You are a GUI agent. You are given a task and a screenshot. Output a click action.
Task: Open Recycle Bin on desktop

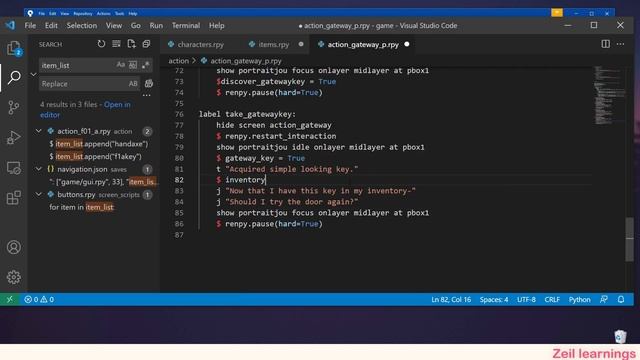click(620, 336)
